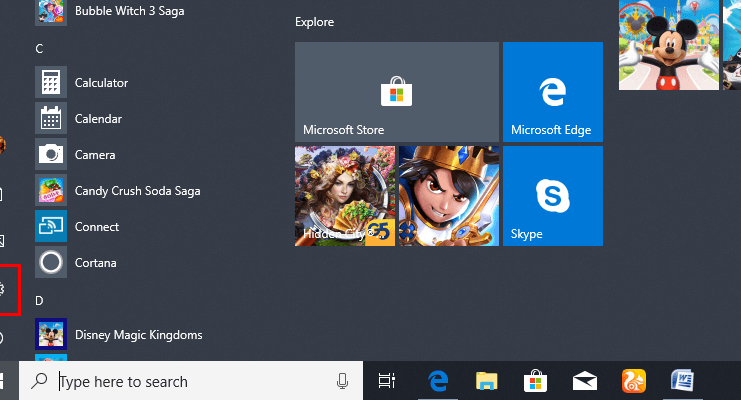This screenshot has height=400, width=741.
Task: Open File Explorer from taskbar
Action: [x=487, y=381]
